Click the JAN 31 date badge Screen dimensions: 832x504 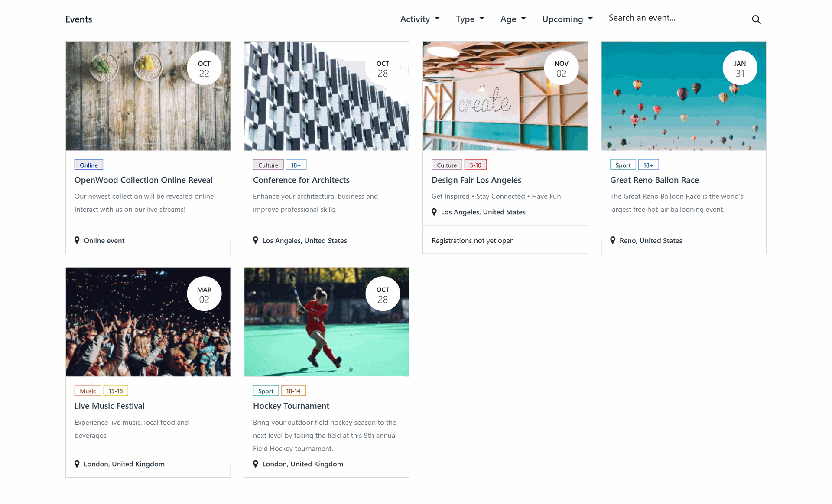coord(740,68)
